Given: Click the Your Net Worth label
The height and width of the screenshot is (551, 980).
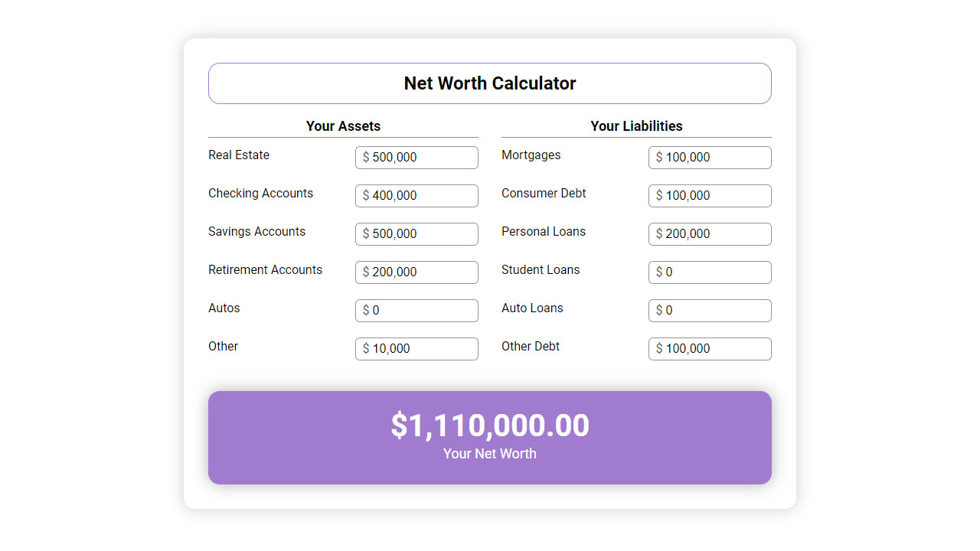Looking at the screenshot, I should [490, 454].
